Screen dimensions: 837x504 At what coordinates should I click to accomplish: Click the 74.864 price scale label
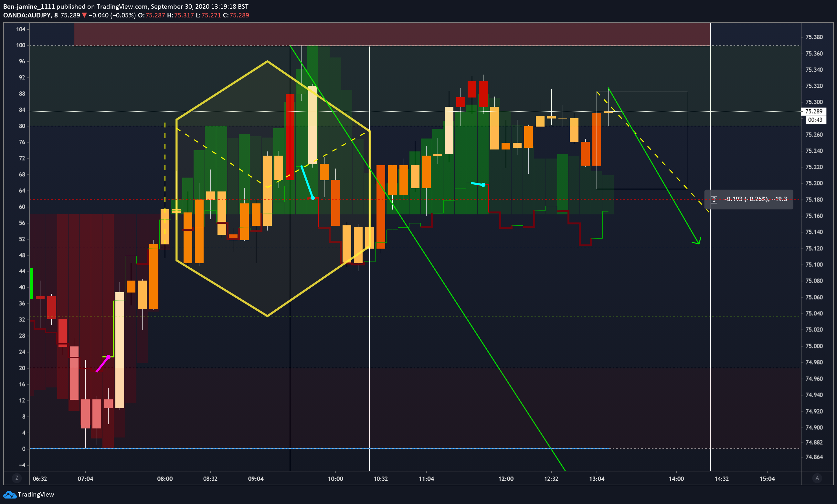[x=814, y=457]
